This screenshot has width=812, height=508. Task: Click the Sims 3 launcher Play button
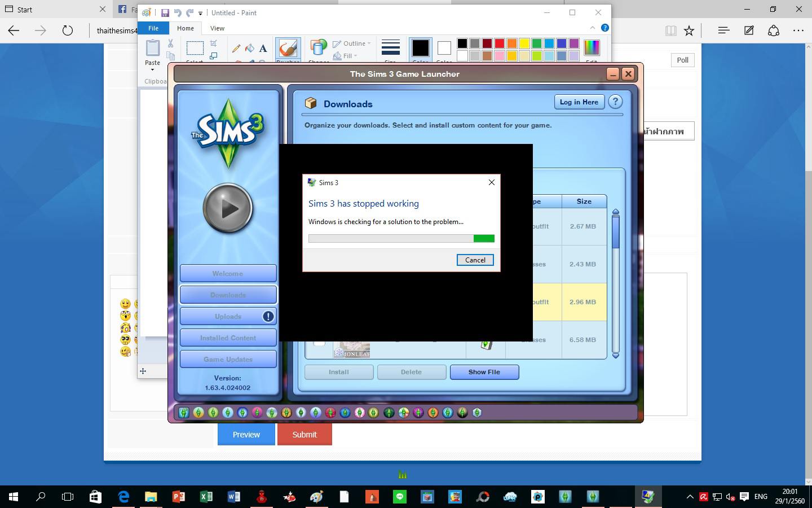point(228,208)
